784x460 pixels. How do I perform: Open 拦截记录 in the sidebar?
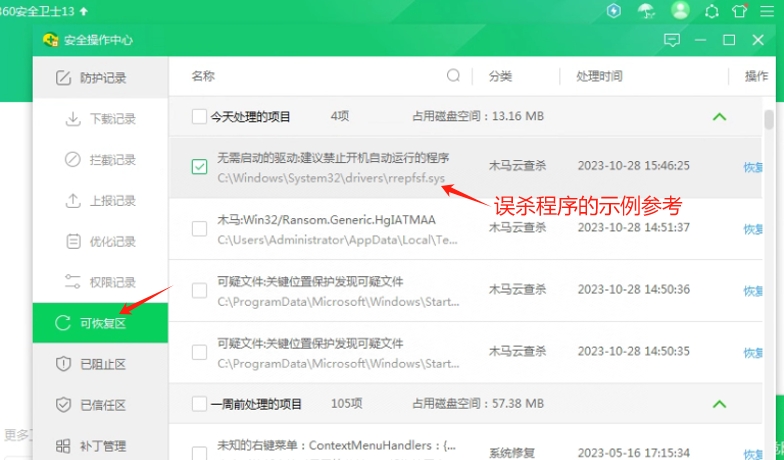100,160
